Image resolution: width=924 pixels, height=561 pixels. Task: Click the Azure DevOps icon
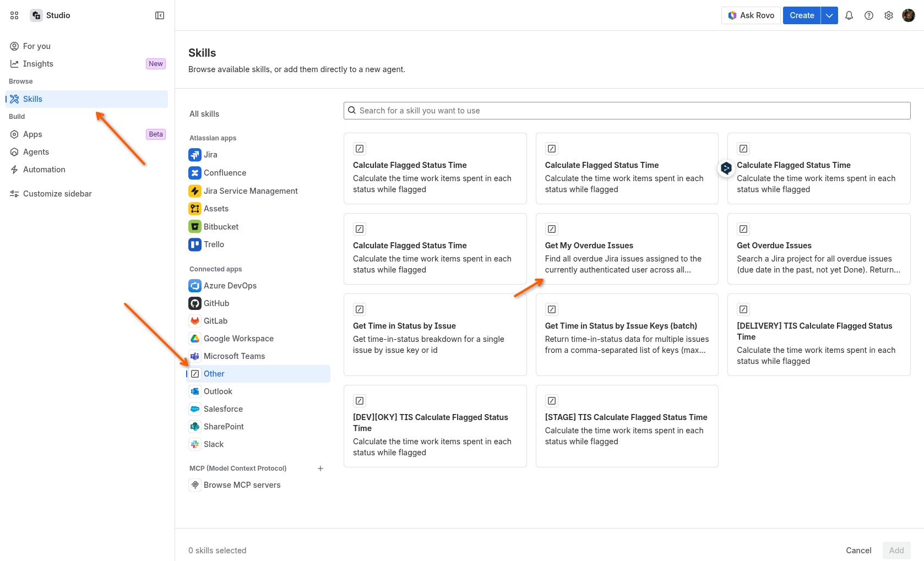point(195,286)
